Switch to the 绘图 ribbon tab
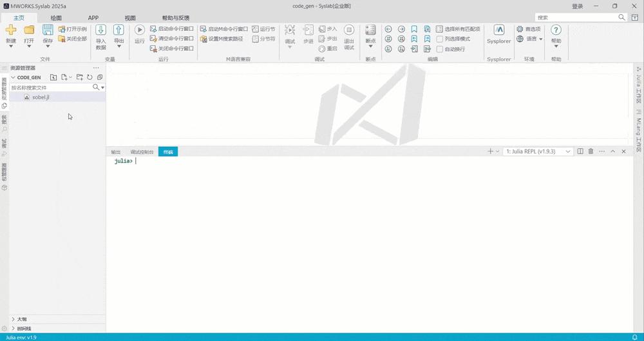This screenshot has width=644, height=341. (56, 17)
